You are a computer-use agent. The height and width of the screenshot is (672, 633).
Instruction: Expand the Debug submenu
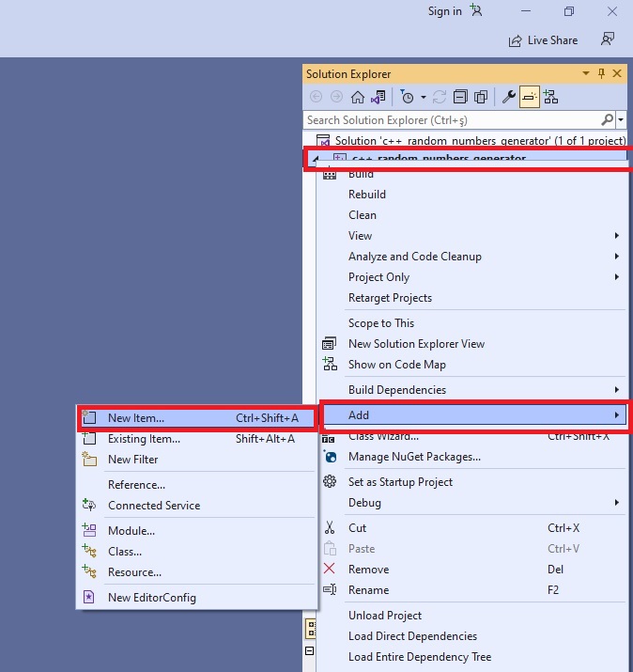tap(474, 503)
